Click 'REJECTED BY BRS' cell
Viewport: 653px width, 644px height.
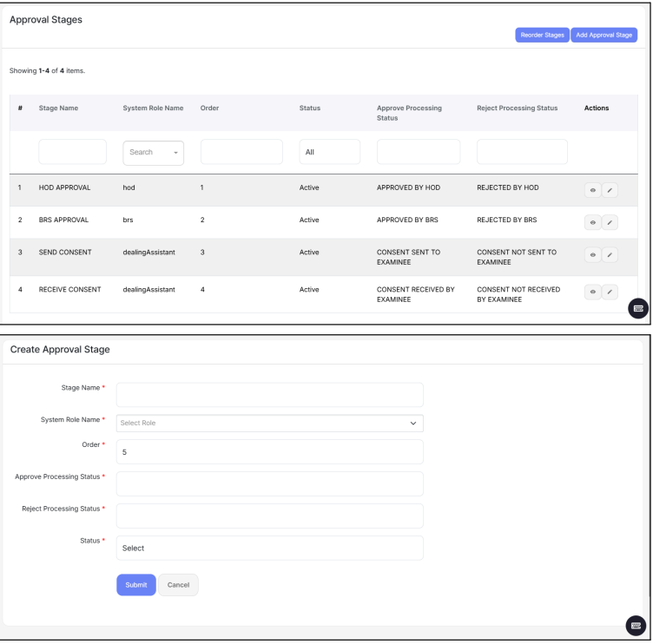[507, 220]
